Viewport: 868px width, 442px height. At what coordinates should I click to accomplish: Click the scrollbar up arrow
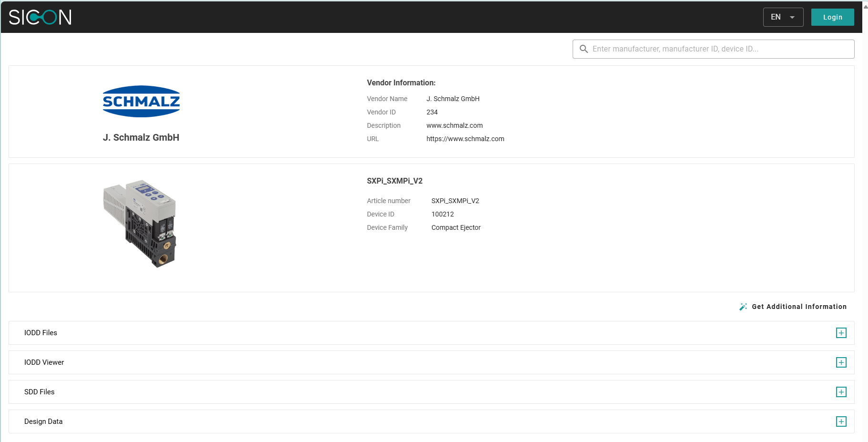[x=865, y=6]
